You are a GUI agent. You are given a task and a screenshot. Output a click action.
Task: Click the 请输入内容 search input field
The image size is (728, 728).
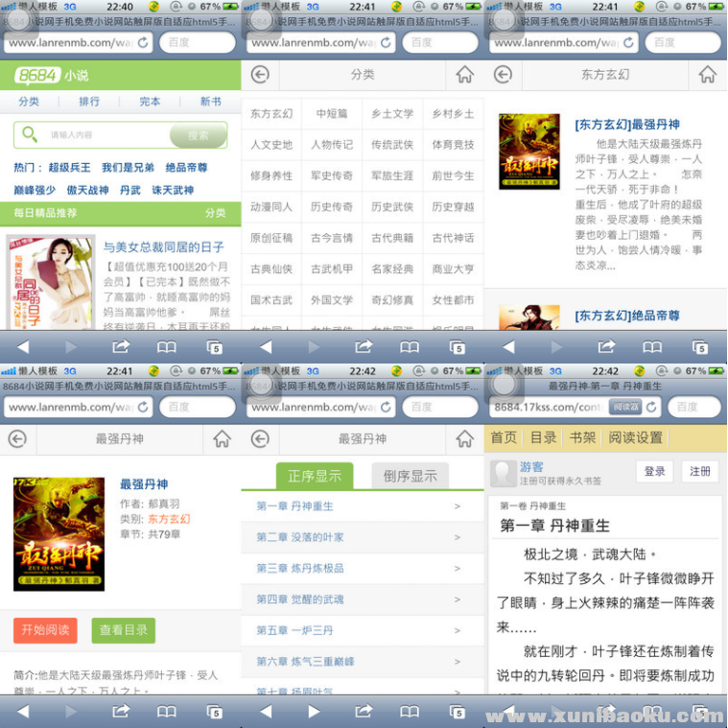point(106,135)
